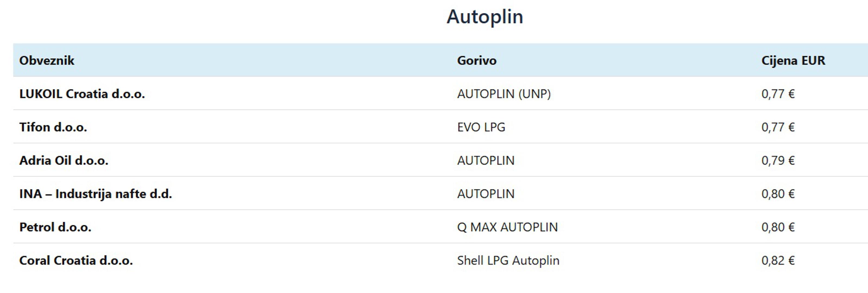Click the 0,79 € price value
The height and width of the screenshot is (293, 868).
click(x=778, y=161)
